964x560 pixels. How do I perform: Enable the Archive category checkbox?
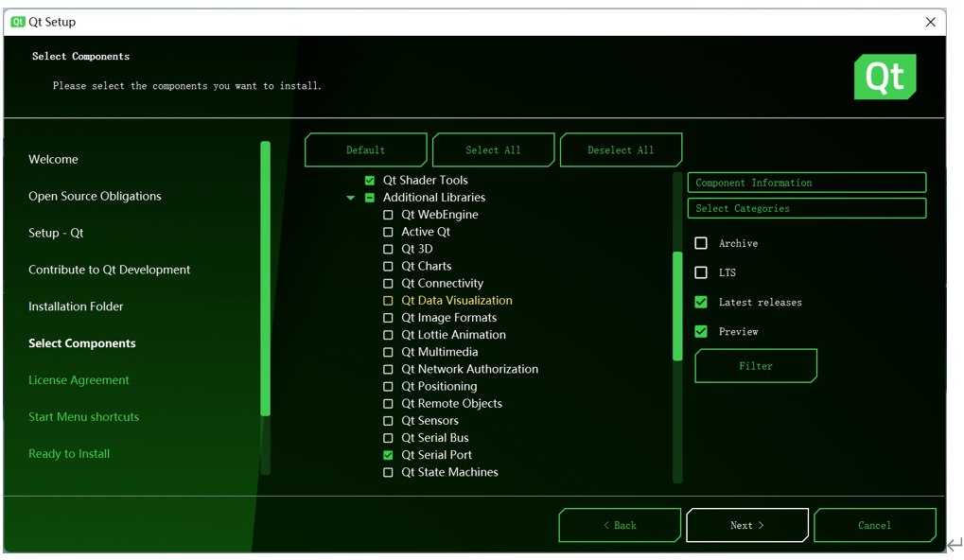click(x=701, y=243)
